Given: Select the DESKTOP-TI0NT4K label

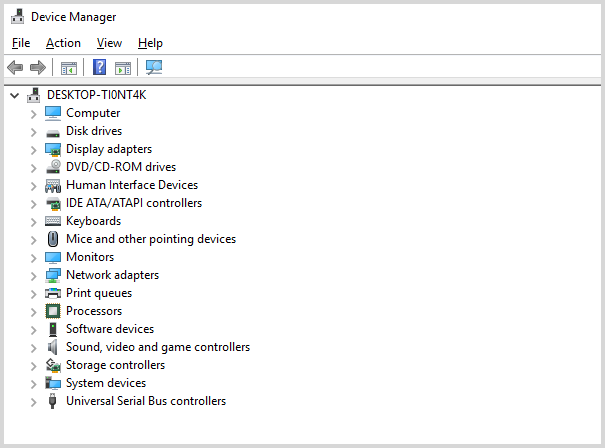Looking at the screenshot, I should [96, 95].
